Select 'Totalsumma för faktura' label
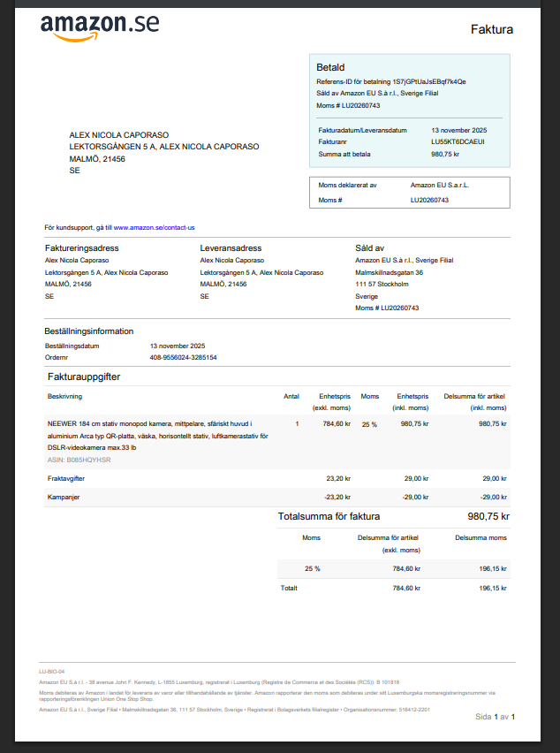This screenshot has height=753, width=560. pyautogui.click(x=329, y=517)
